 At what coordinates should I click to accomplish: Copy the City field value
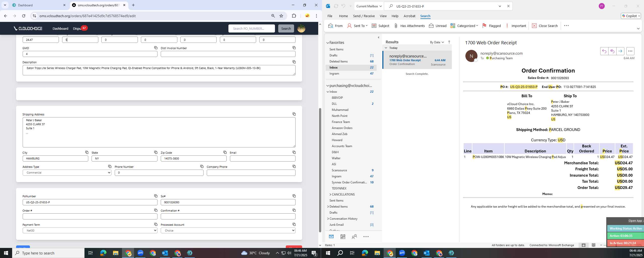click(x=87, y=152)
